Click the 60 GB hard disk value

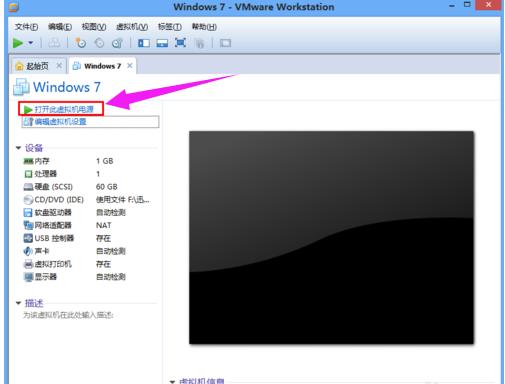(x=107, y=187)
